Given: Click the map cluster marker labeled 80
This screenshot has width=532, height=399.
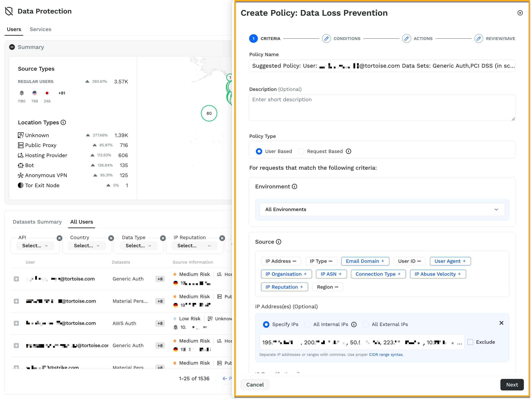Looking at the screenshot, I should [x=209, y=113].
